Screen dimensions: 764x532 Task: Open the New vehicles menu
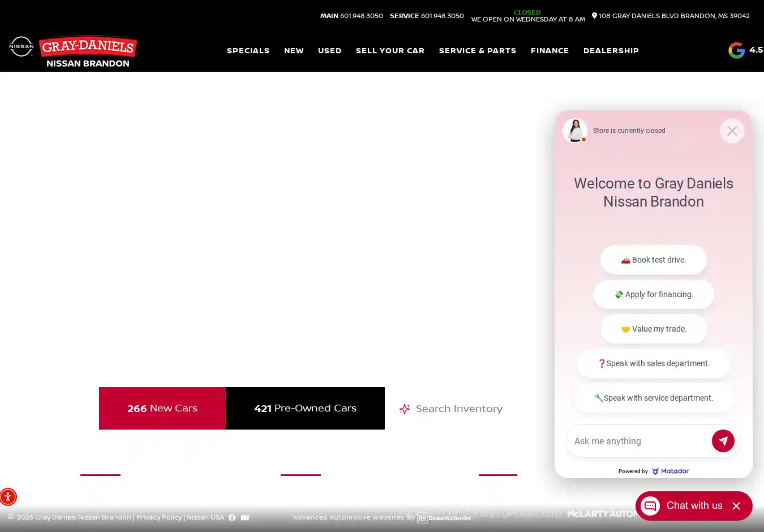[294, 51]
